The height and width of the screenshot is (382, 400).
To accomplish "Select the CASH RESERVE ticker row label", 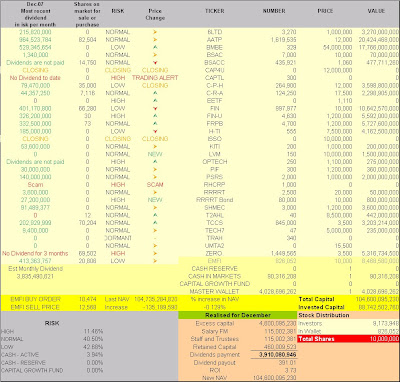I will tap(215, 269).
